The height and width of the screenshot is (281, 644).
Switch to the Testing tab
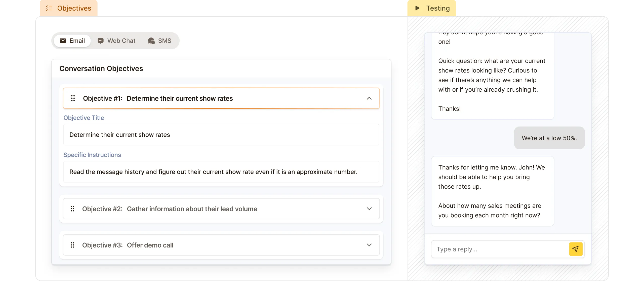(x=438, y=8)
